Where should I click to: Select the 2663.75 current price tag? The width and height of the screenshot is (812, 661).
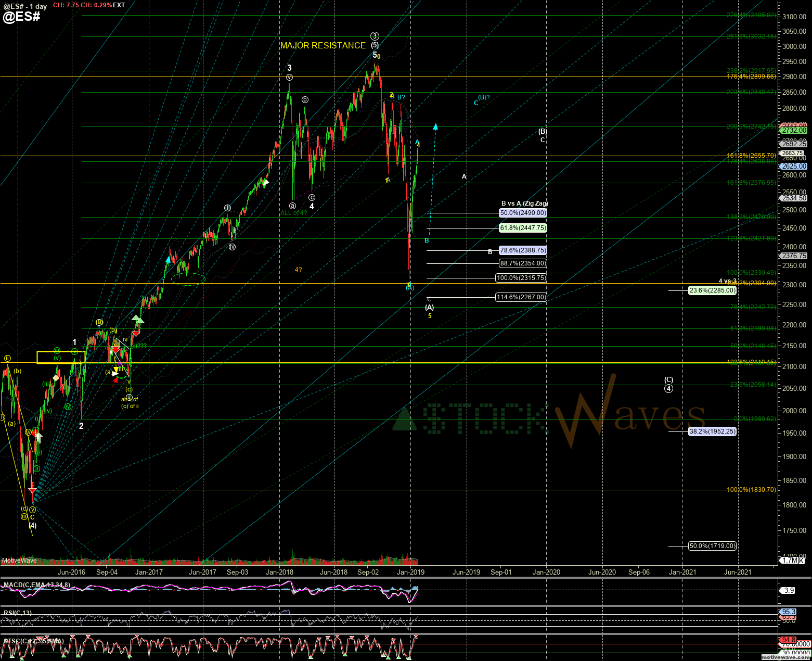(793, 154)
